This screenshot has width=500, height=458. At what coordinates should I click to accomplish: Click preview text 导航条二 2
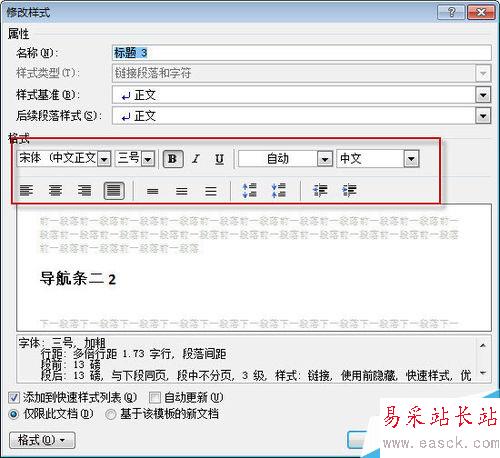(x=78, y=279)
